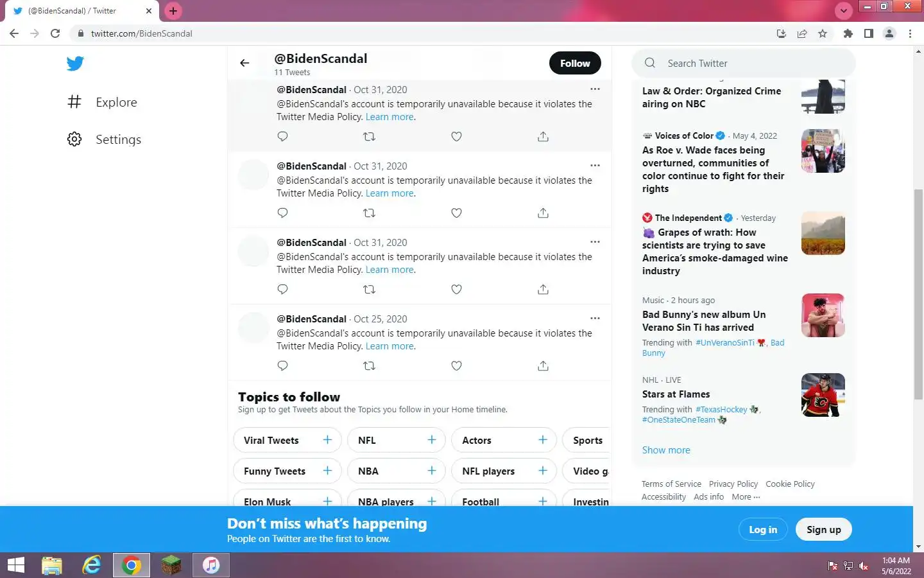Click Show more under trends
This screenshot has height=578, width=924.
tap(666, 450)
